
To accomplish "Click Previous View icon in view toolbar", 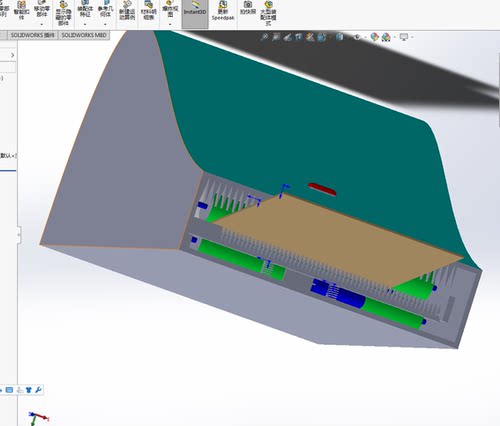I will pyautogui.click(x=287, y=37).
